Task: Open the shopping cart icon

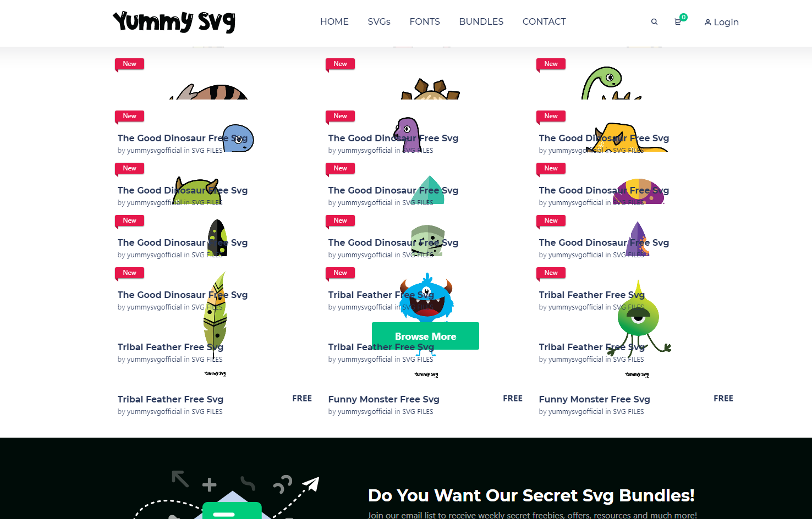Action: pos(678,22)
